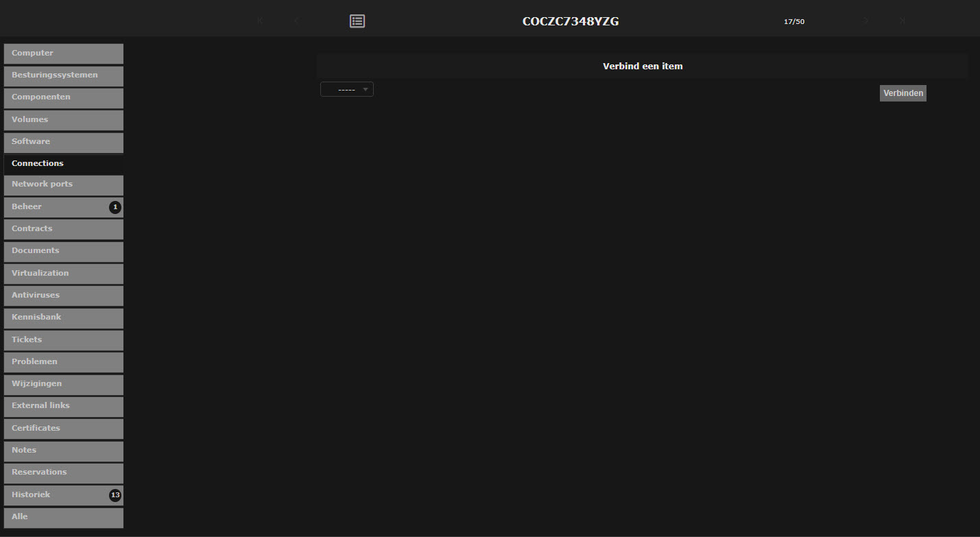Click the 17/50 record counter
The image size is (980, 537).
[x=794, y=22]
